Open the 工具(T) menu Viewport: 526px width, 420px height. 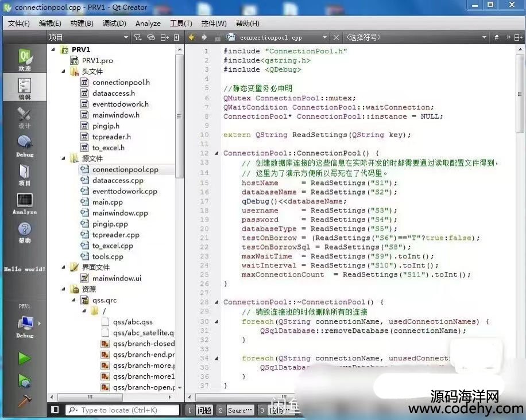click(x=181, y=24)
